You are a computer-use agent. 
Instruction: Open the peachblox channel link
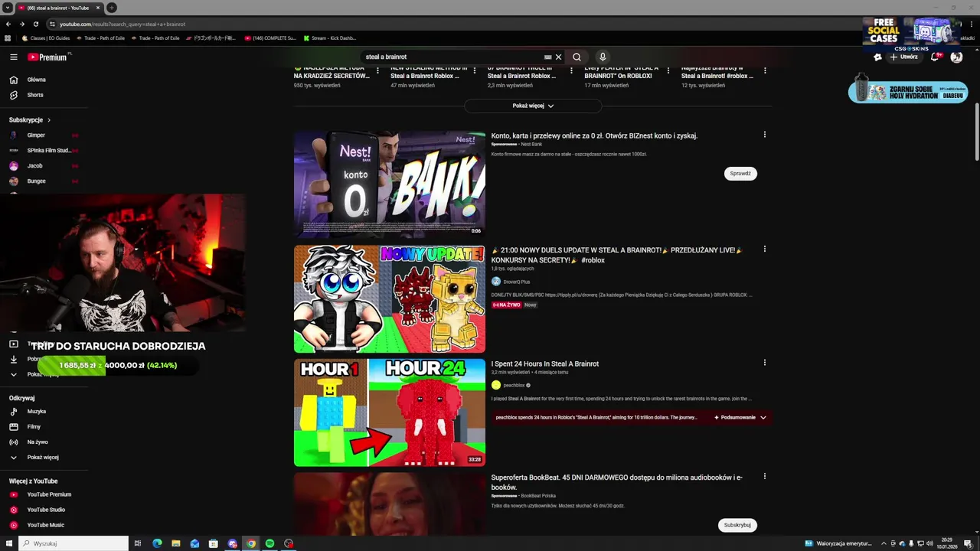514,385
